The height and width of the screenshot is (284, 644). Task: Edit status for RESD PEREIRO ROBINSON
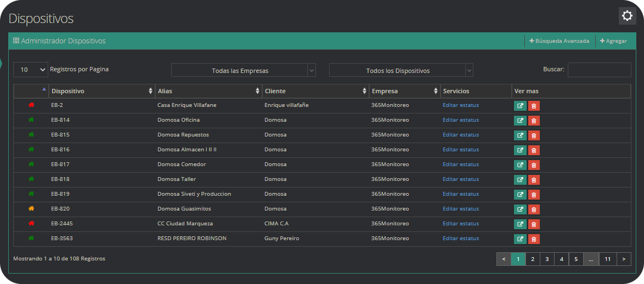460,238
